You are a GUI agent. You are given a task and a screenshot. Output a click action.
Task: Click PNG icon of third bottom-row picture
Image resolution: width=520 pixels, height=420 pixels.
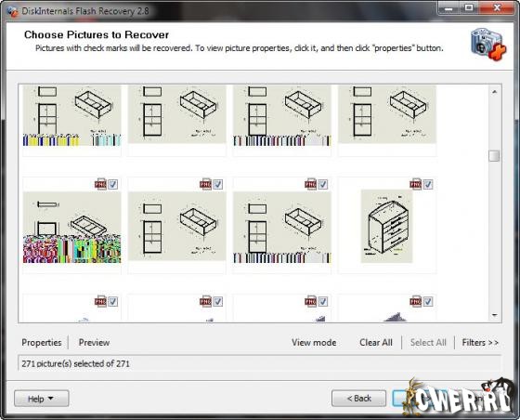311,301
